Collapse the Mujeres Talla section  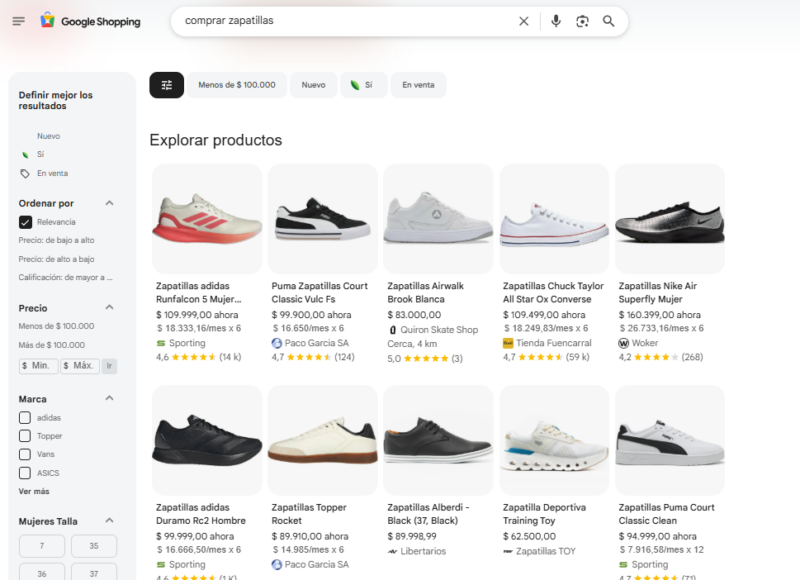point(109,521)
